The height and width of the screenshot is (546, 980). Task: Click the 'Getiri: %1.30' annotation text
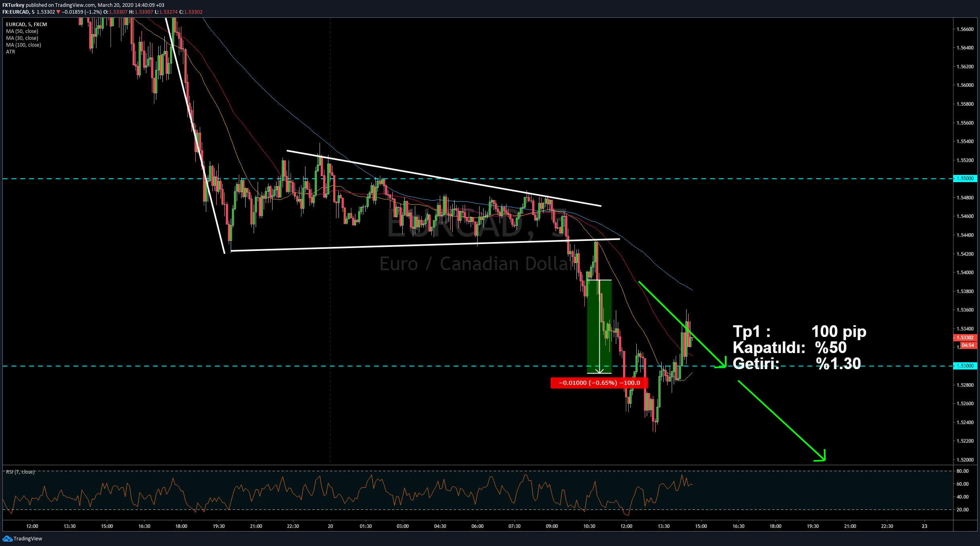pyautogui.click(x=797, y=364)
